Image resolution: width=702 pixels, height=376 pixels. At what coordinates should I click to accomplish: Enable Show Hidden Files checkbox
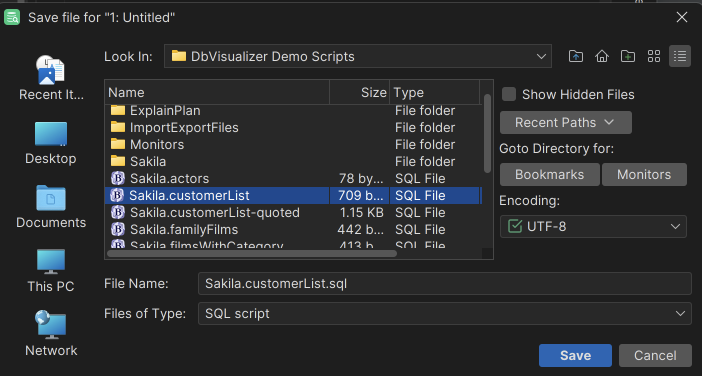click(509, 94)
